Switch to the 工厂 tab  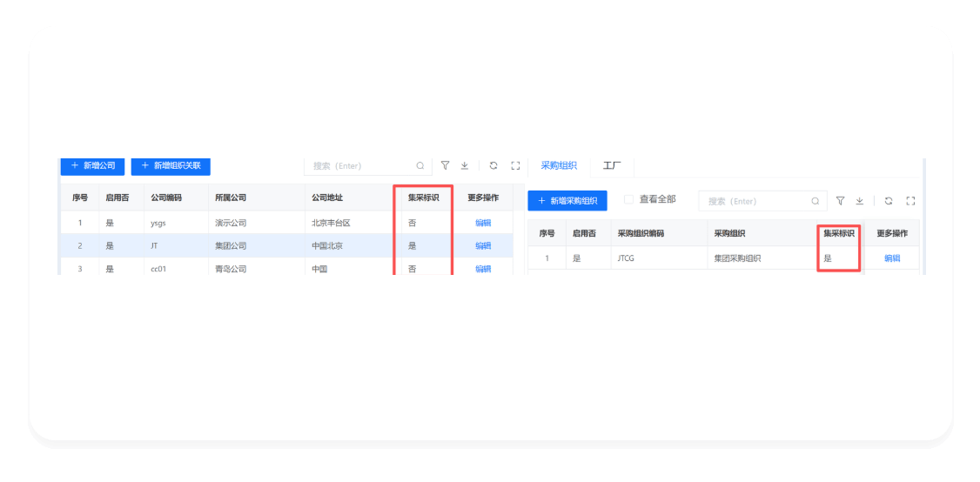point(612,166)
